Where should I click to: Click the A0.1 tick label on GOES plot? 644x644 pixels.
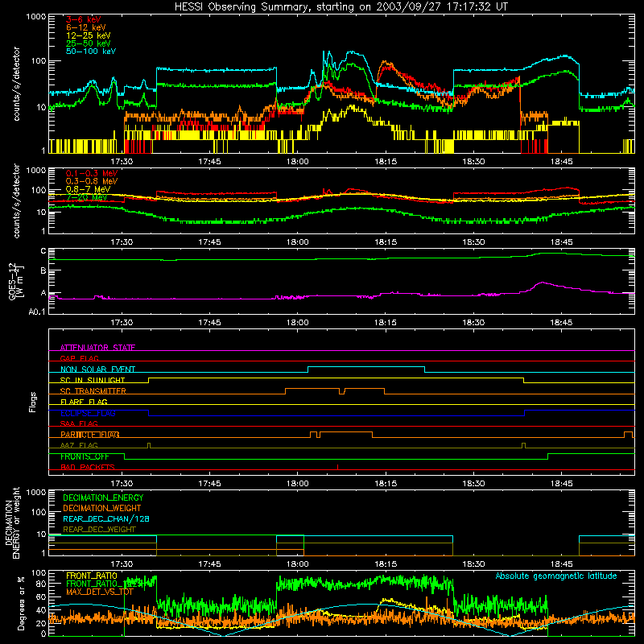pos(37,312)
